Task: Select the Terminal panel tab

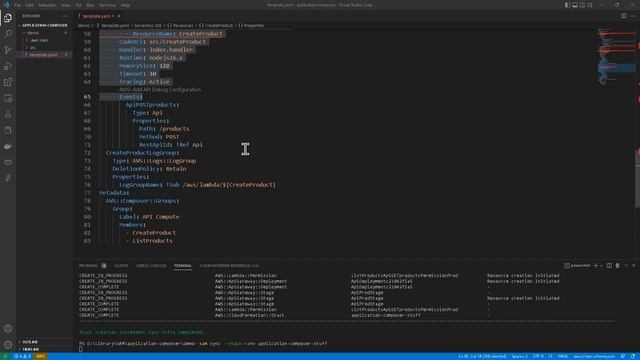Action: [x=182, y=266]
